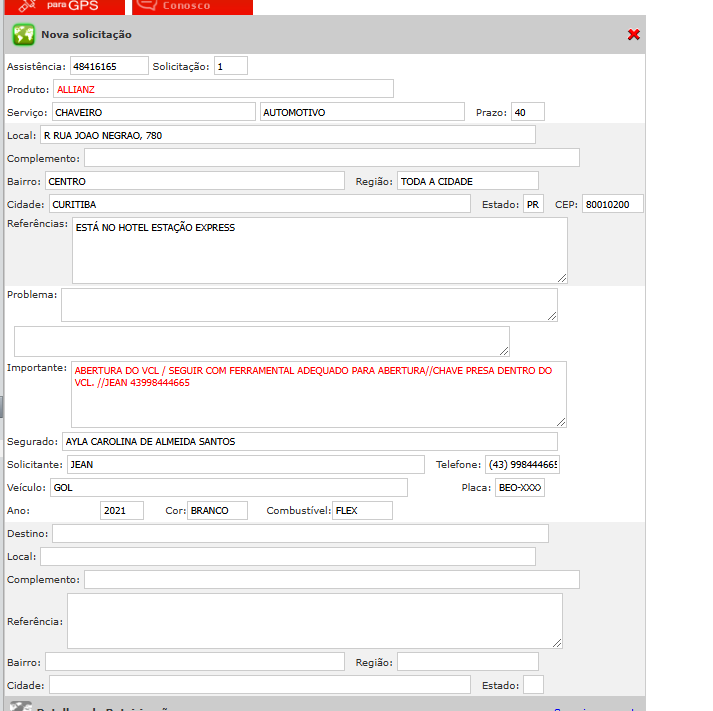Close the Nova solicitação dialog with red X

click(633, 35)
